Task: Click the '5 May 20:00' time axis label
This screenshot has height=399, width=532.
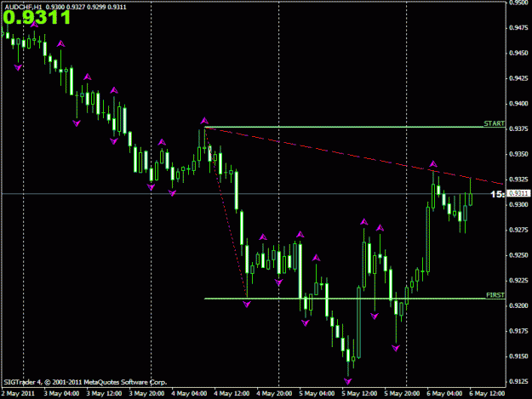Action: [x=402, y=394]
